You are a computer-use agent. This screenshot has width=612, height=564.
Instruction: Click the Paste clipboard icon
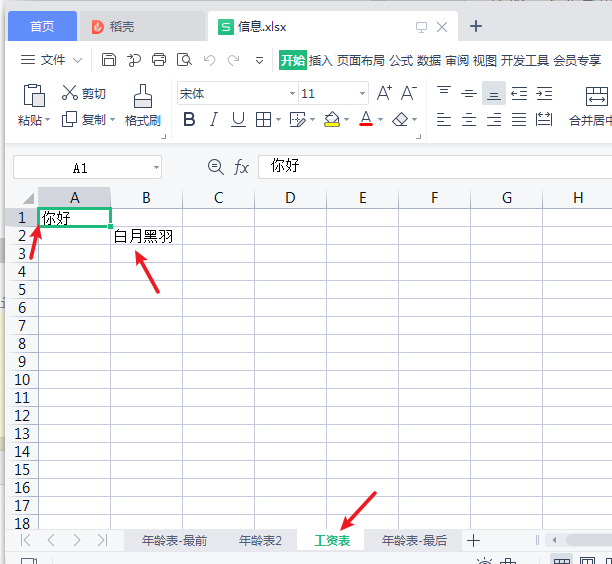tap(34, 95)
